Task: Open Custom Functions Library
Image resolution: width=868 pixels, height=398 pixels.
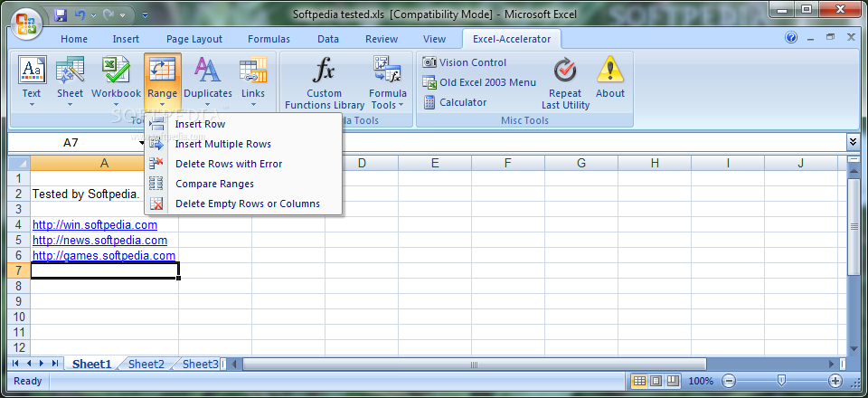Action: point(325,83)
